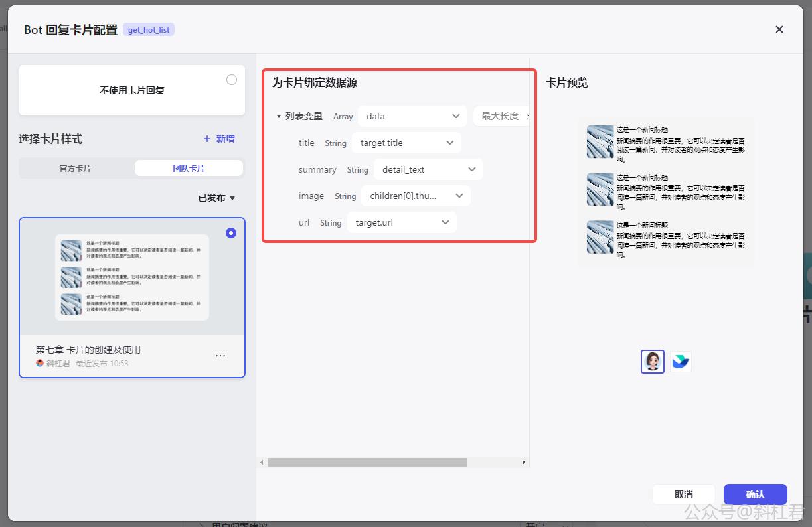Click the 斜杠君 author avatar icon
Viewport: 812px width, 527px height.
point(40,363)
